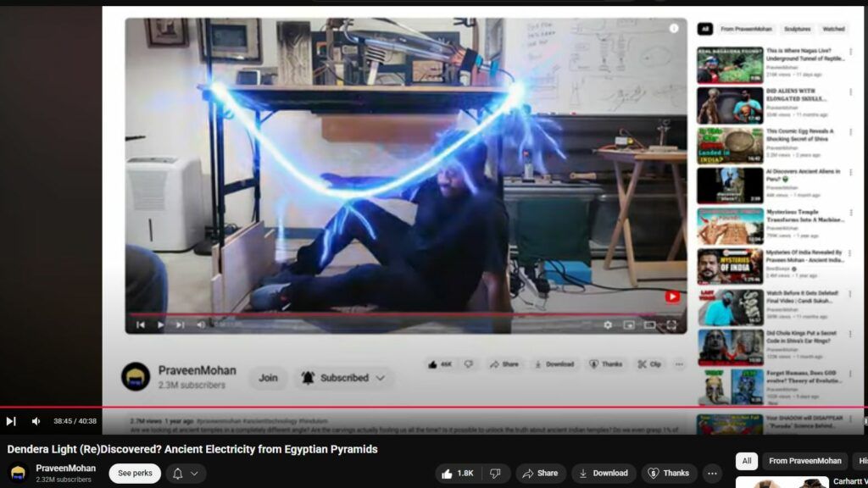Expand the notification bell dropdown beside See perks

coord(186,474)
